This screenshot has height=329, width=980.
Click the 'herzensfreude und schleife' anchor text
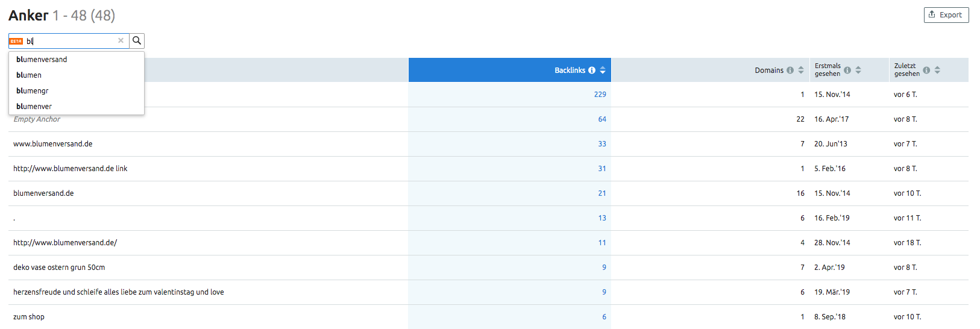119,292
